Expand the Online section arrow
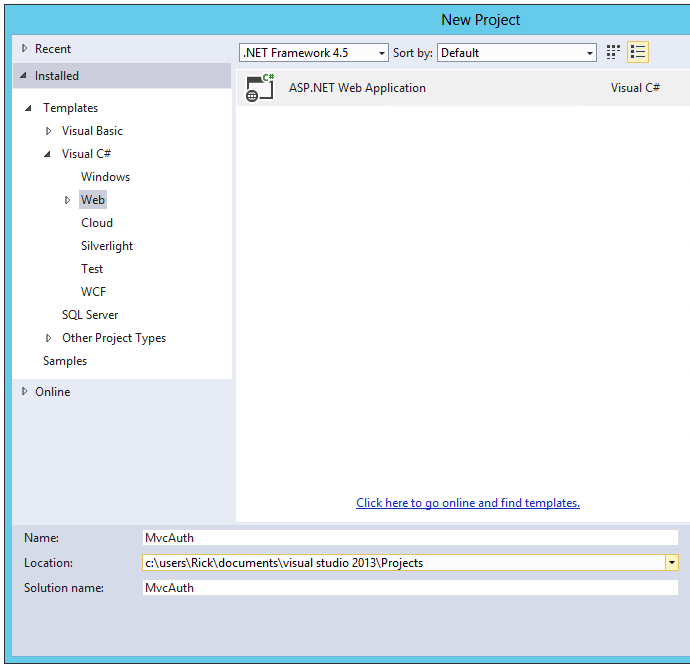Image resolution: width=690 pixels, height=666 pixels. [x=25, y=391]
